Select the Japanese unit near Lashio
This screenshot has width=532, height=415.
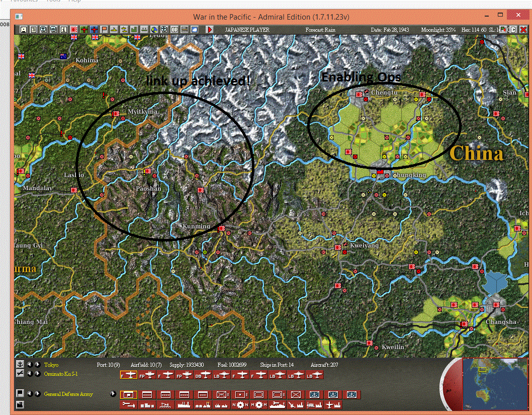tap(73, 190)
